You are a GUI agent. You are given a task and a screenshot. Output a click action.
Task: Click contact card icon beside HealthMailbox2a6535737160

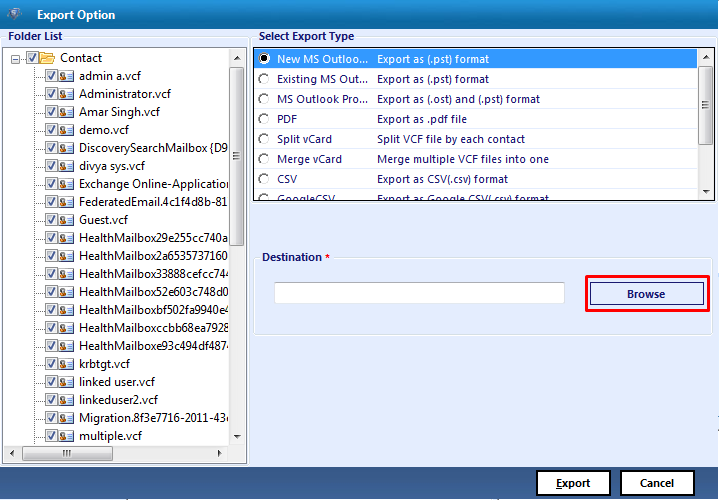[66, 256]
